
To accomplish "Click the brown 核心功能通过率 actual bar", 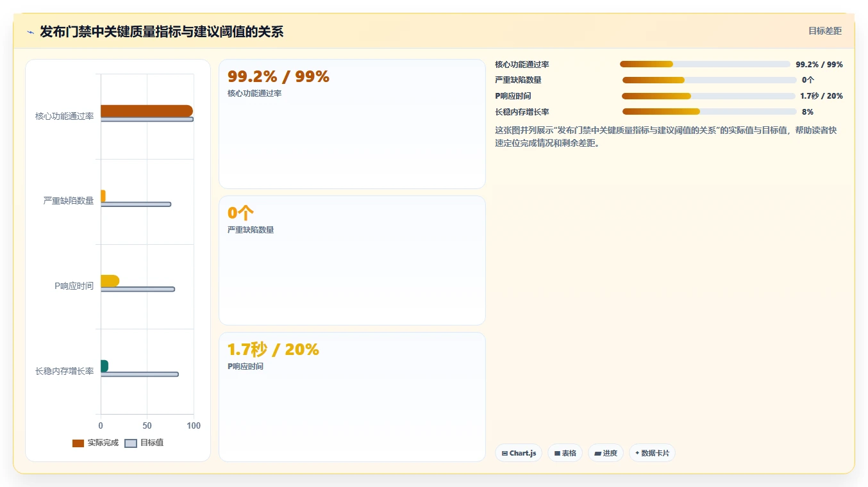I will coord(147,111).
